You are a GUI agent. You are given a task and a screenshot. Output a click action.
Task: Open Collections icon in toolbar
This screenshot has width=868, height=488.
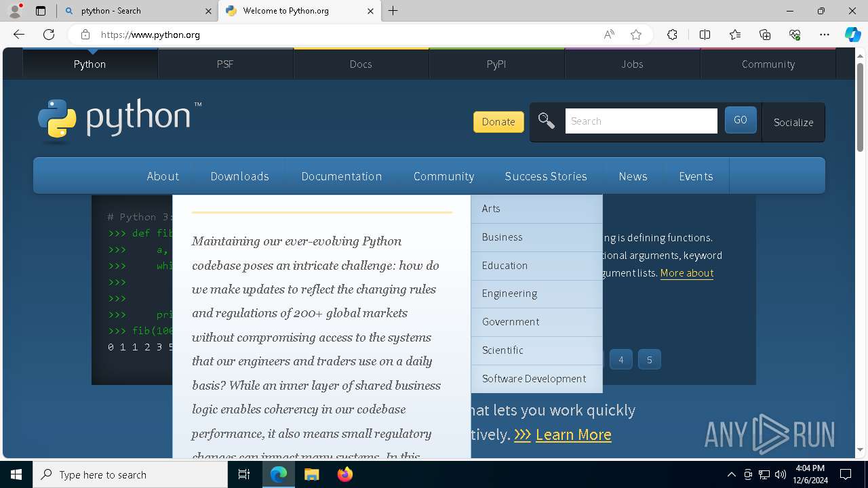[x=765, y=35]
